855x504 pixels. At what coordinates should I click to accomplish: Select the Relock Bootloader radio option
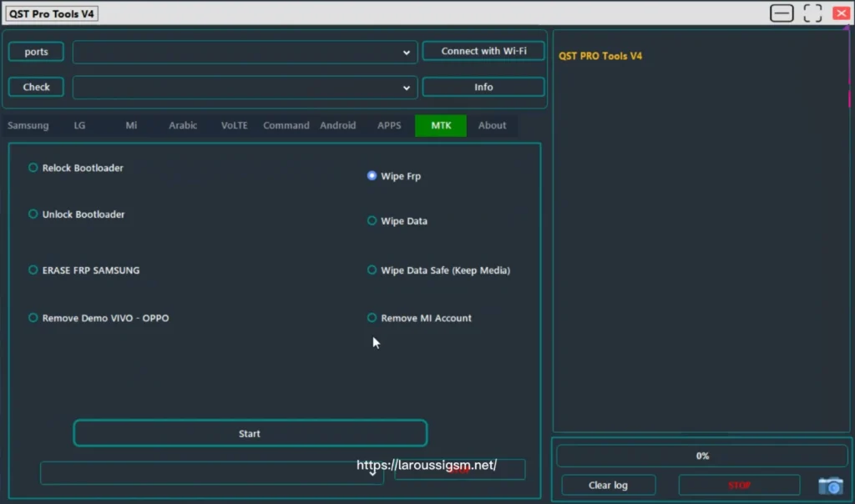pos(76,168)
